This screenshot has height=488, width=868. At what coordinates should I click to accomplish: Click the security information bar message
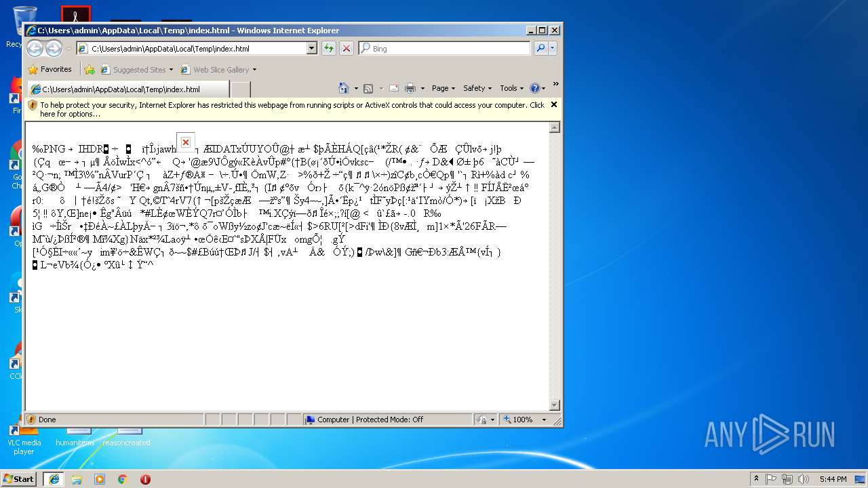click(292, 109)
